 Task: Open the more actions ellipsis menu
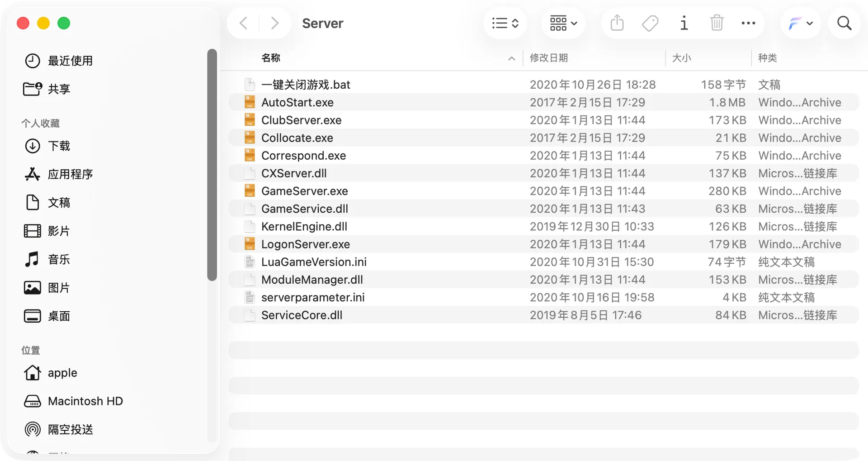[x=748, y=23]
